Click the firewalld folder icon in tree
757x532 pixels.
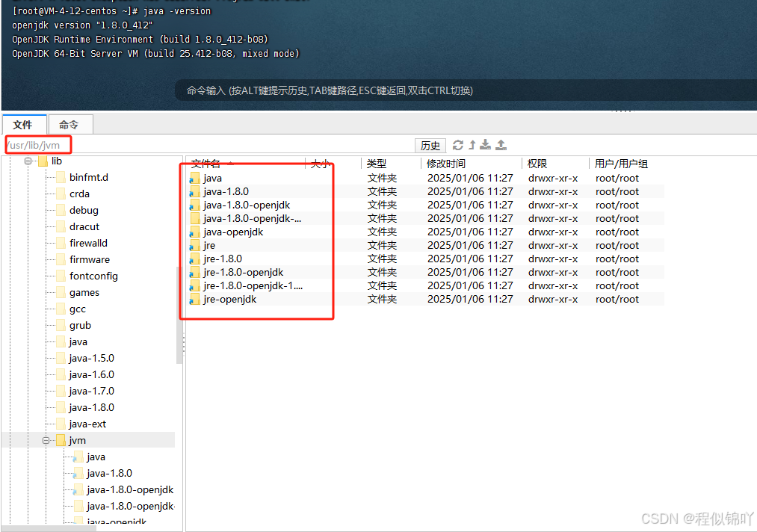61,243
